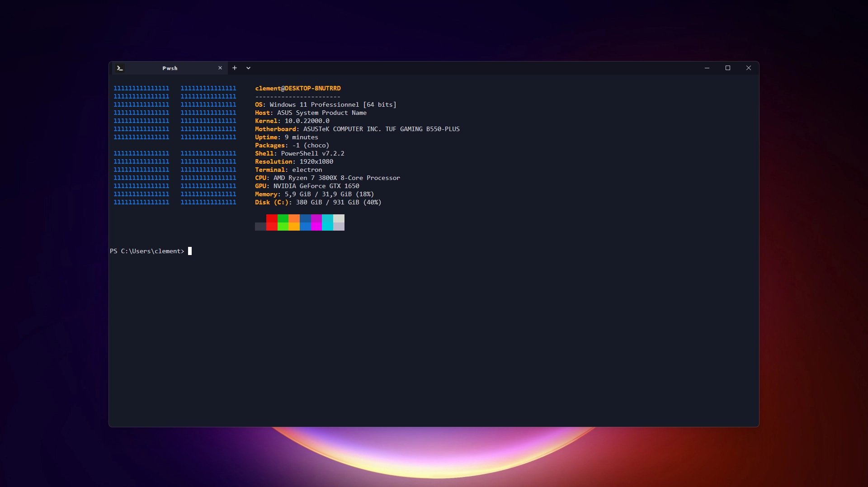Expand the new tab profile dropdown chevron

[248, 68]
